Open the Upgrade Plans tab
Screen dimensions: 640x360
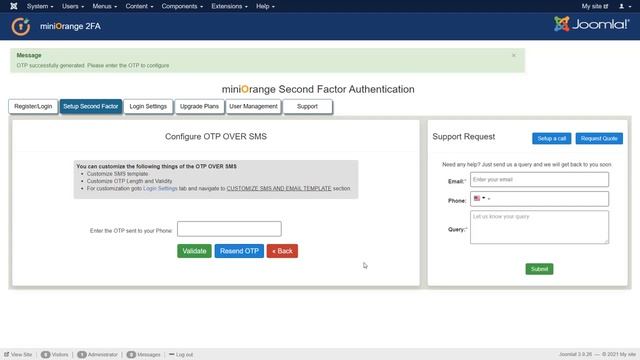point(199,107)
